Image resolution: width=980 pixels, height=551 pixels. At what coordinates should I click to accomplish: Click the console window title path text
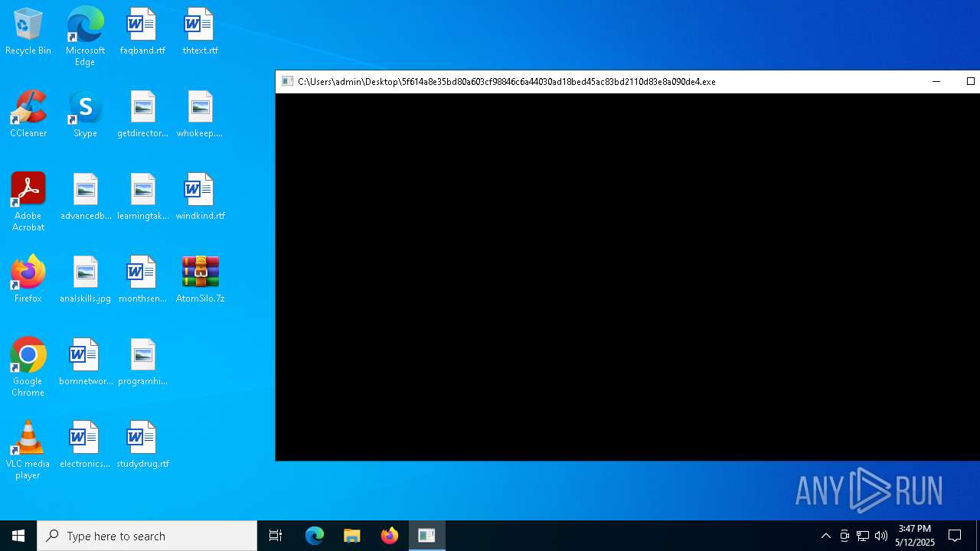pos(507,81)
